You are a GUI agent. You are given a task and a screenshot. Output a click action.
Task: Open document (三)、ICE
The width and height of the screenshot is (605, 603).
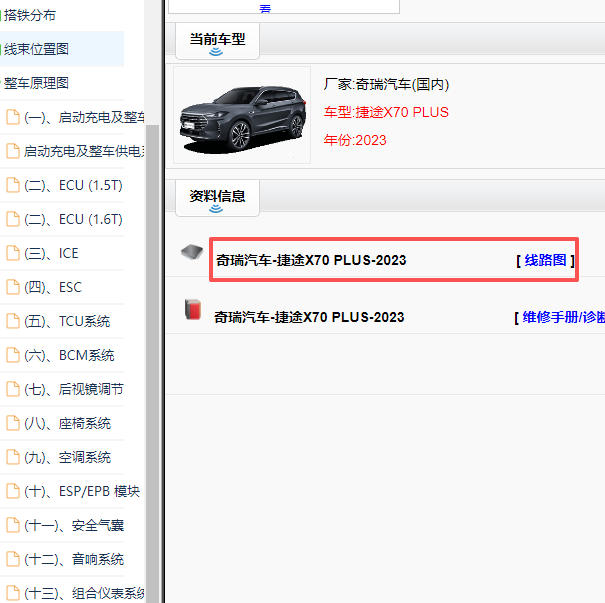pyautogui.click(x=51, y=253)
